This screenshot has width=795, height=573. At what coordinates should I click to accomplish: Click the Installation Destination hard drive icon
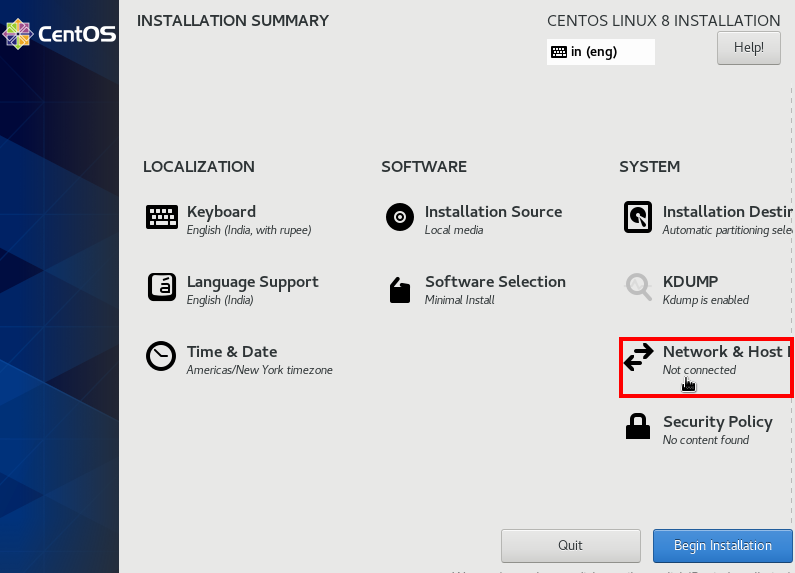click(x=638, y=217)
